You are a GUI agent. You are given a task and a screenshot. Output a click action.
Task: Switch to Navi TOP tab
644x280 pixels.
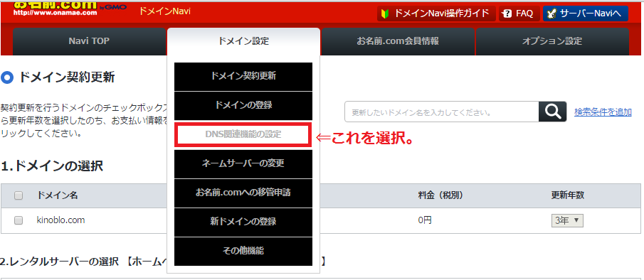point(89,41)
